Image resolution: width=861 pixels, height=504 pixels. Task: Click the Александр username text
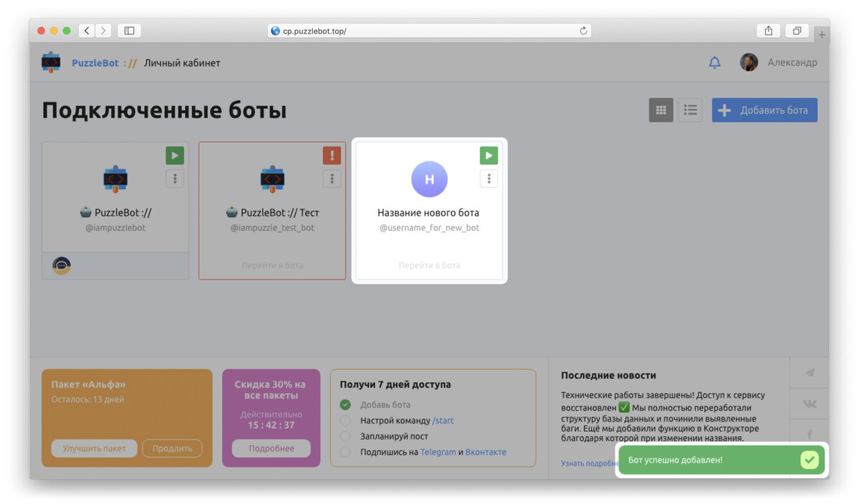pos(792,62)
